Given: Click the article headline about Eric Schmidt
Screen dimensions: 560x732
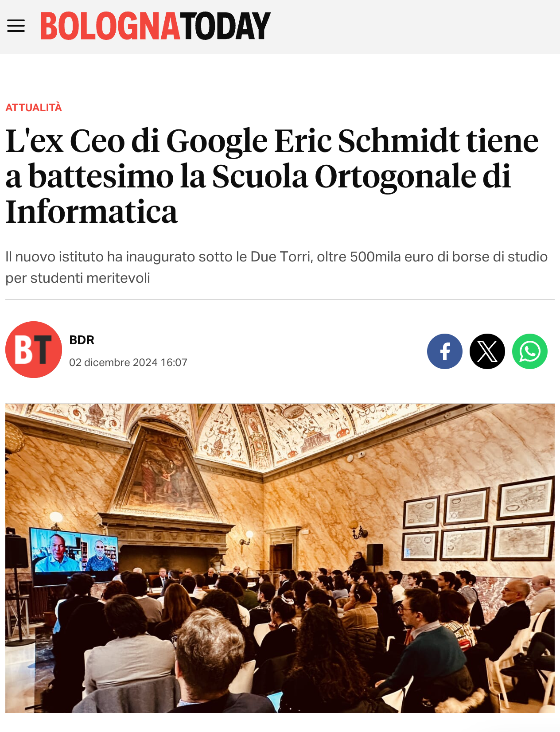Looking at the screenshot, I should click(x=272, y=176).
